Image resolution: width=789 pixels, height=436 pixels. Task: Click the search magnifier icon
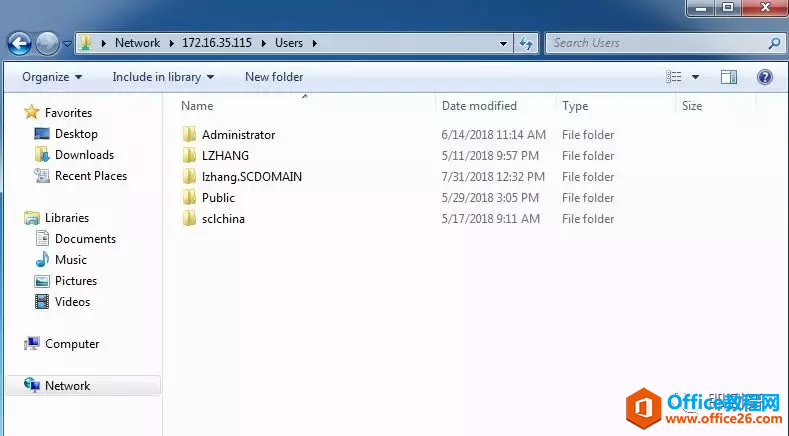[x=774, y=43]
